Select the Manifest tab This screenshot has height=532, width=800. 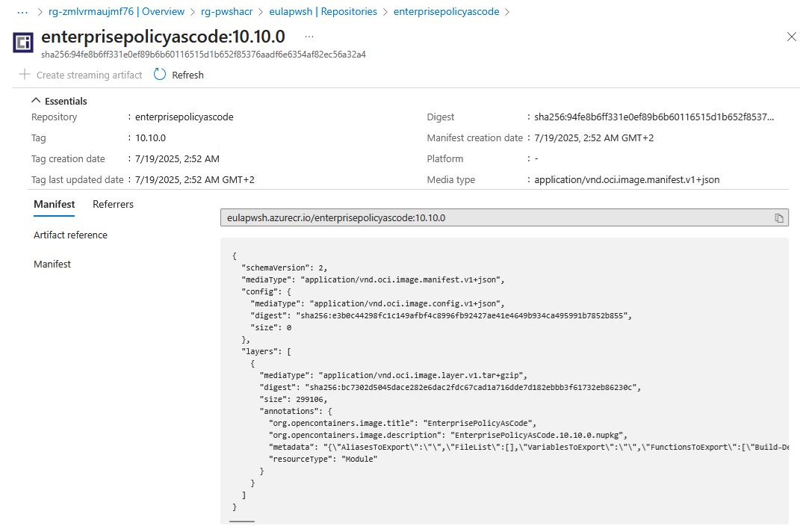[x=54, y=204]
